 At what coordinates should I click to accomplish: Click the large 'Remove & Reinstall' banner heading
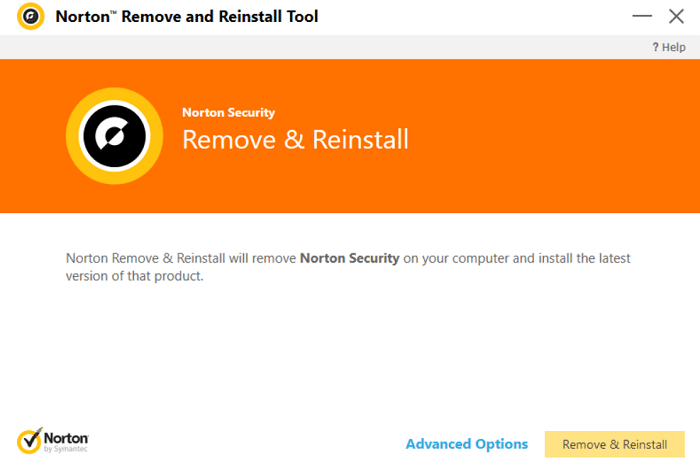tap(295, 139)
